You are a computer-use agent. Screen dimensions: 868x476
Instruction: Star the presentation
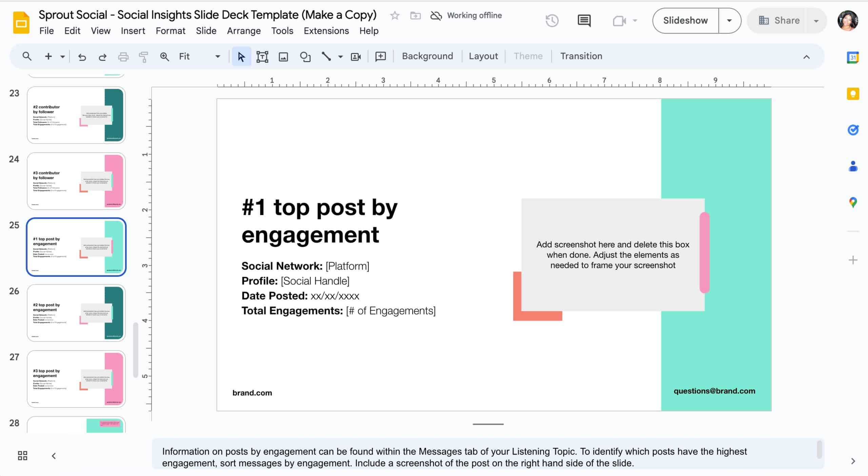click(x=394, y=15)
